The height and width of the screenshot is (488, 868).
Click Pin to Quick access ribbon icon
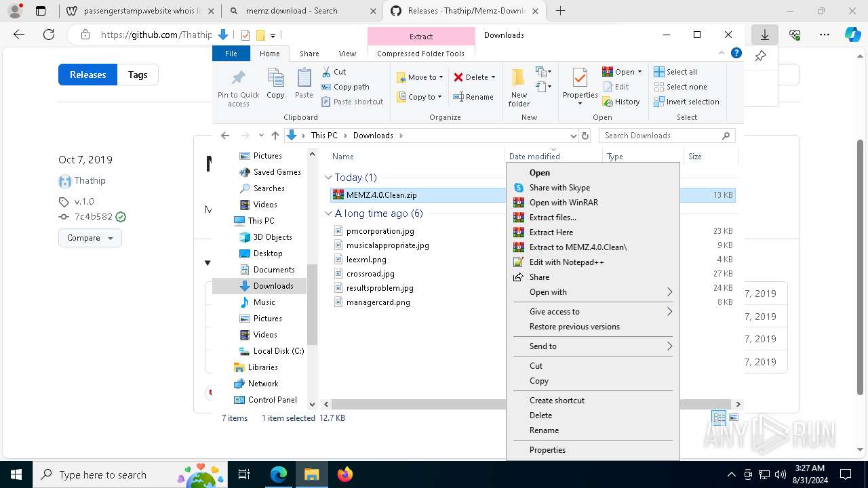point(239,87)
